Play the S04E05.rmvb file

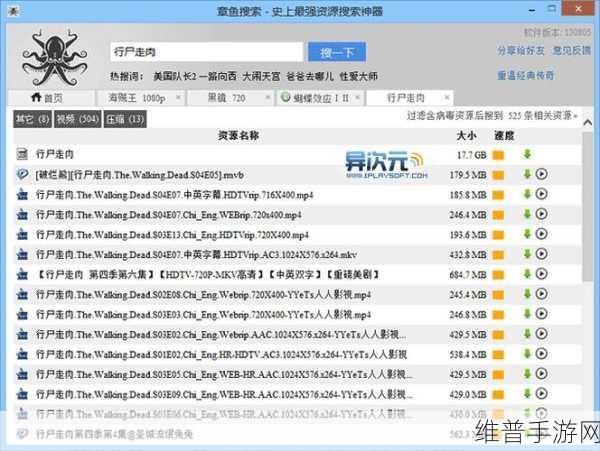pyautogui.click(x=541, y=174)
